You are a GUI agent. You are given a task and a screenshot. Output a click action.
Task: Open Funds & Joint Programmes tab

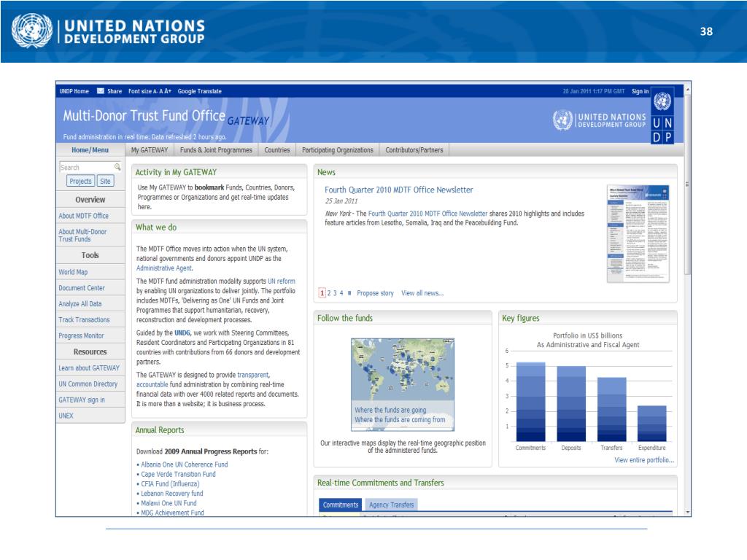click(216, 150)
